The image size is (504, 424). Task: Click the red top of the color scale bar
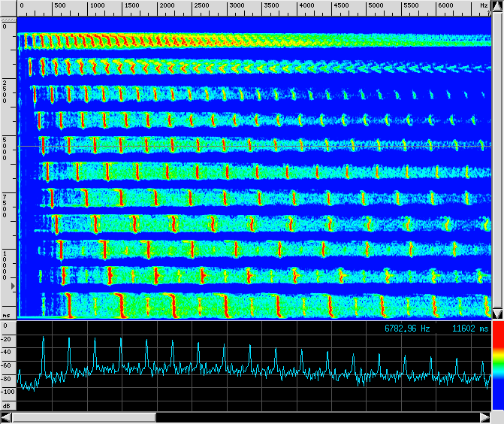click(x=497, y=336)
